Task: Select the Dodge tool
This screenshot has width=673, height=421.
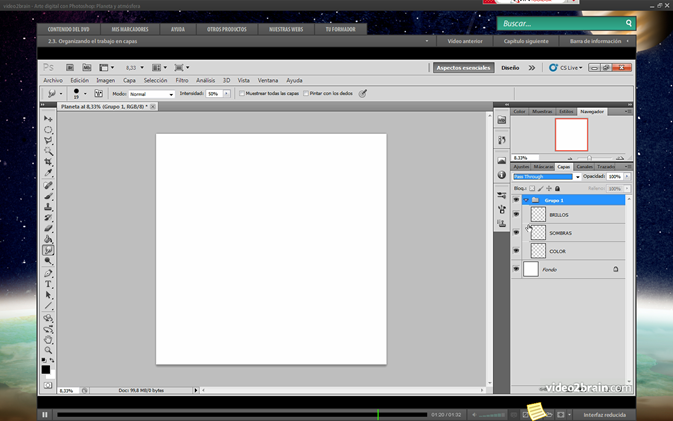Action: pos(48,261)
